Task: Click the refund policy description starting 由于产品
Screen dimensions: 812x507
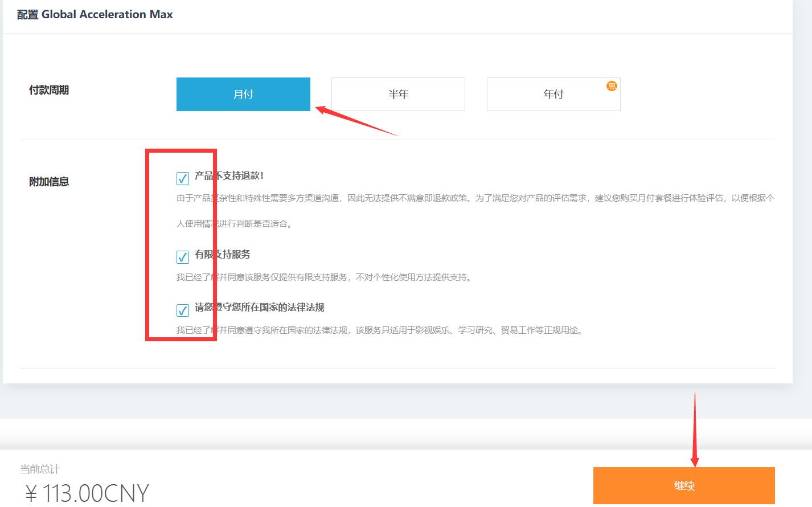Action: tap(475, 211)
